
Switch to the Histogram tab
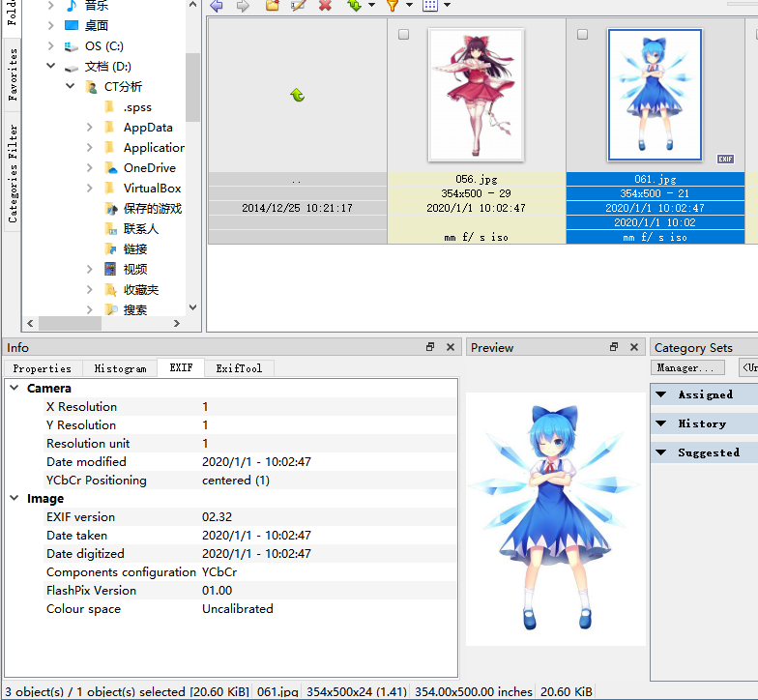pos(120,368)
